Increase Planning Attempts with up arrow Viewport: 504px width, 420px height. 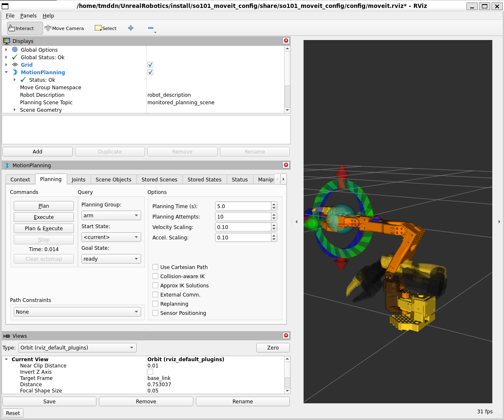(274, 214)
